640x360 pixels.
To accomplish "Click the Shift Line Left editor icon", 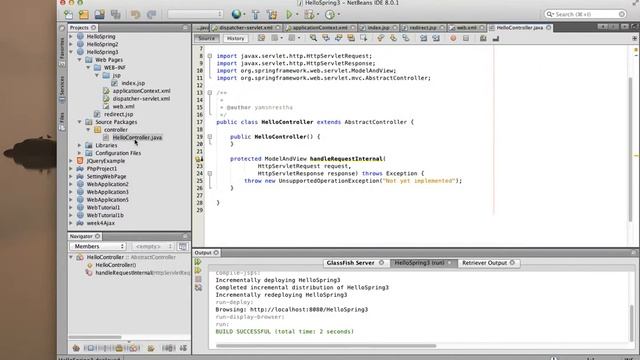I will click(423, 38).
